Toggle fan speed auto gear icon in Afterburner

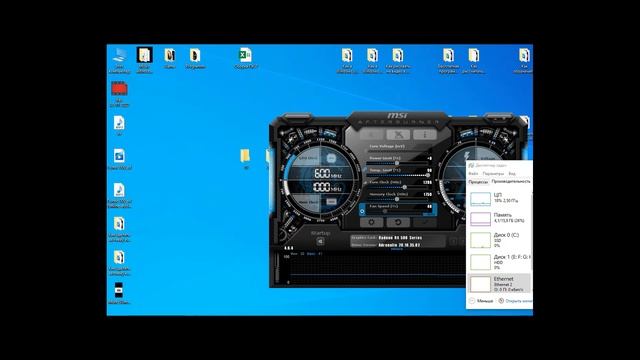(362, 211)
